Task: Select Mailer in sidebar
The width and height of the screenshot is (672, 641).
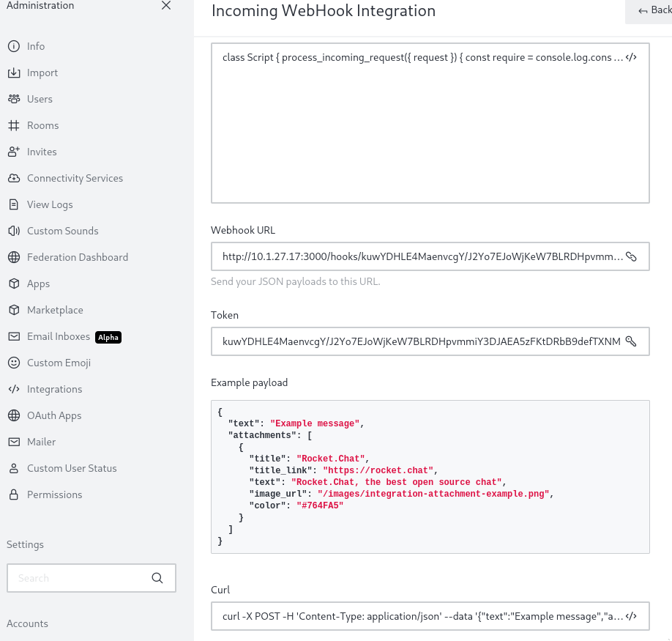Action: pos(41,442)
